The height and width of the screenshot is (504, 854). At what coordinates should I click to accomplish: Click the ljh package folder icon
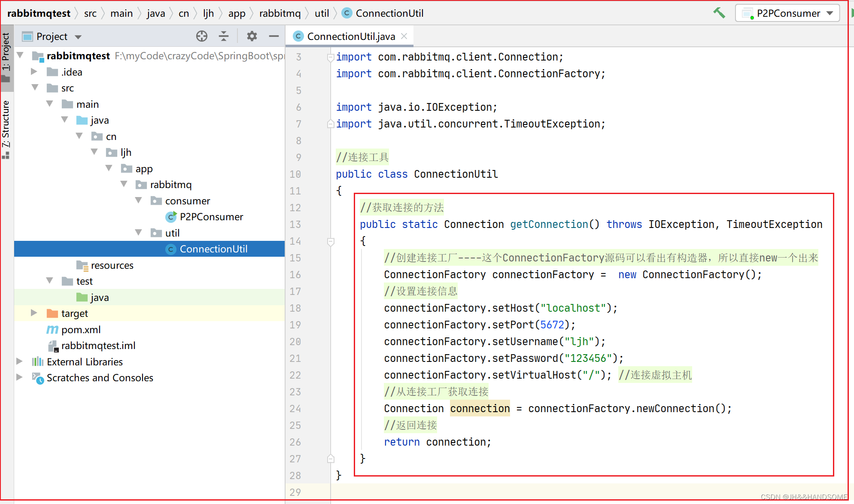pyautogui.click(x=112, y=152)
